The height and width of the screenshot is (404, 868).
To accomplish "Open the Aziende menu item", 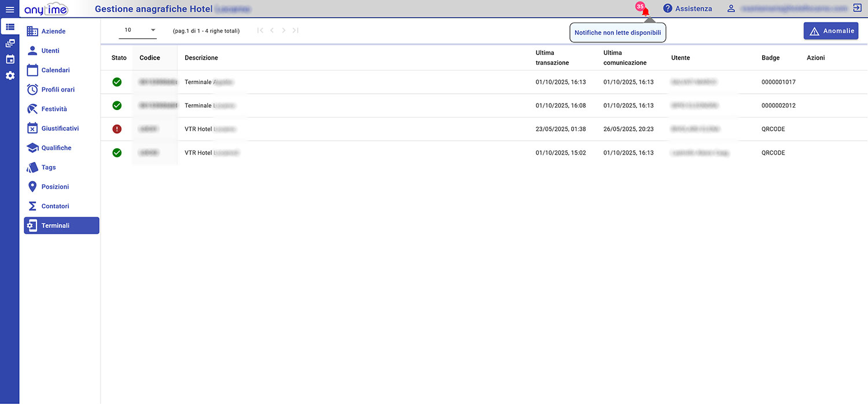I will [53, 31].
